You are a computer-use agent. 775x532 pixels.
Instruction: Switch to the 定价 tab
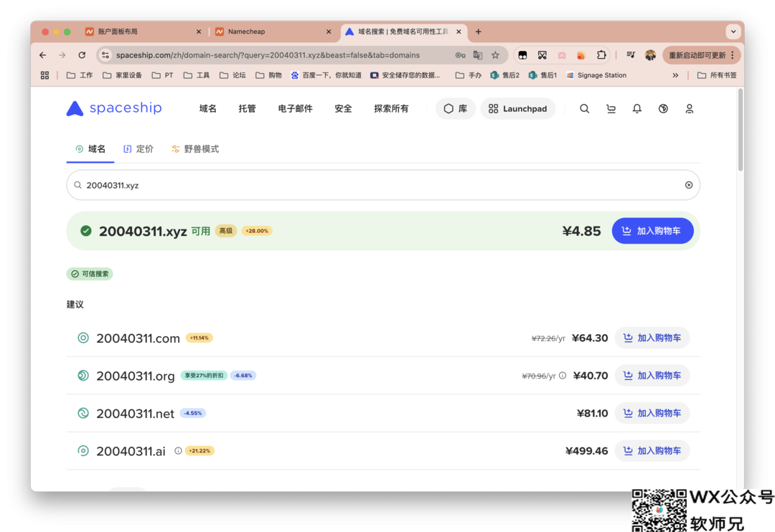tap(139, 148)
